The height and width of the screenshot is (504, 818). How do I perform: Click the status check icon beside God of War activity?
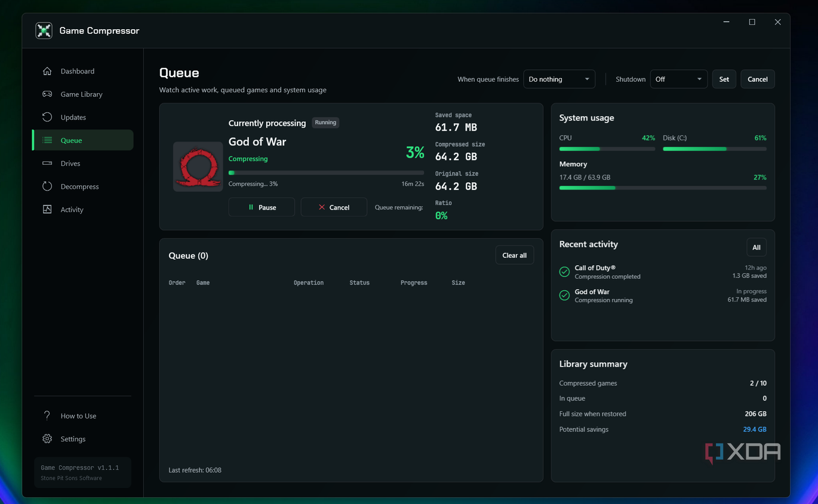[564, 296]
